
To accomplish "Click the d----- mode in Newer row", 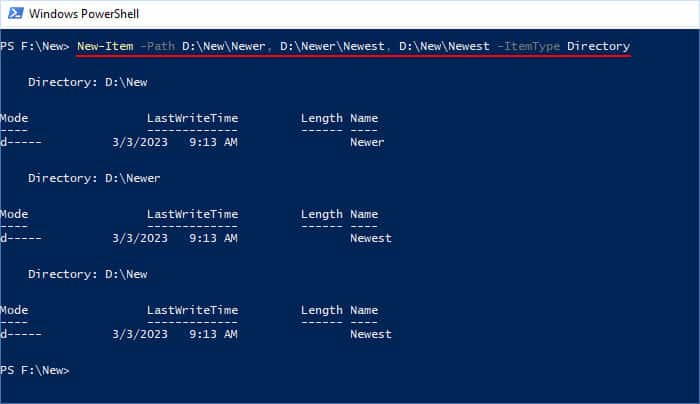I will (21, 142).
